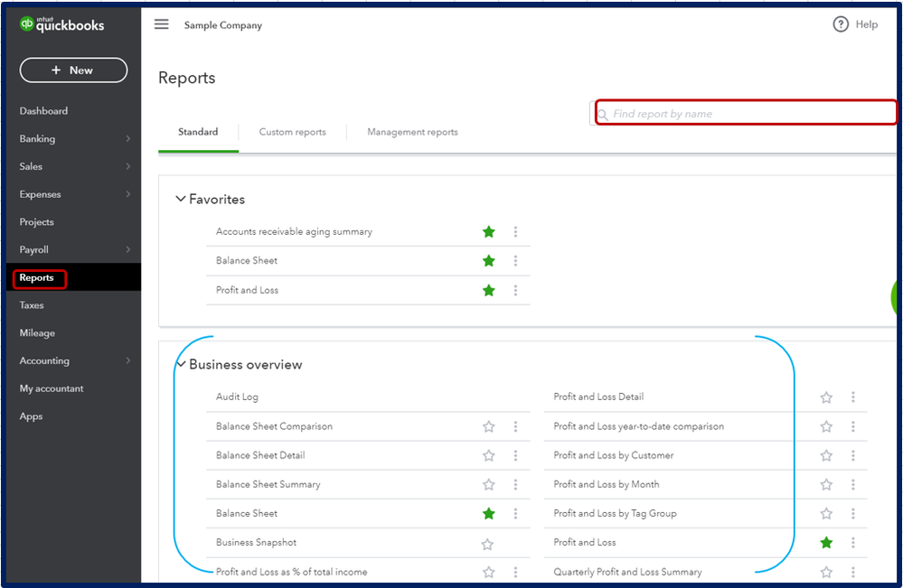The image size is (903, 588).
Task: Expand the Expenses submenu arrow
Action: (127, 194)
